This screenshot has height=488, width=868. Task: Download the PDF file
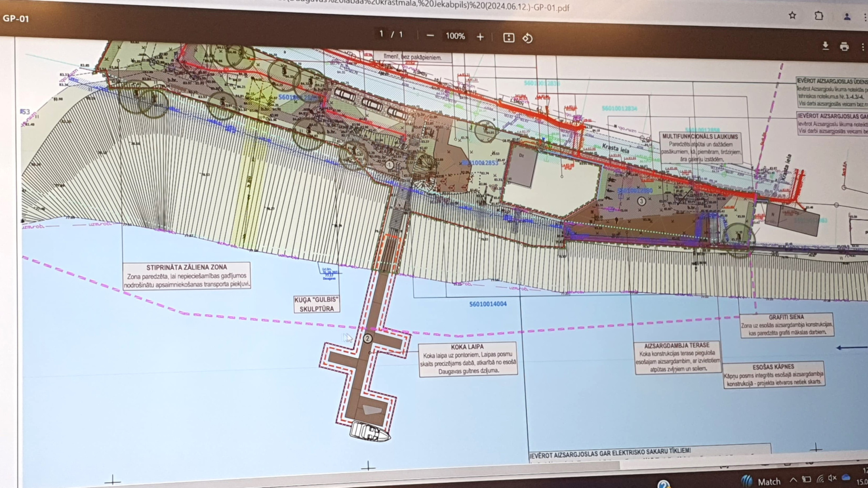[825, 46]
